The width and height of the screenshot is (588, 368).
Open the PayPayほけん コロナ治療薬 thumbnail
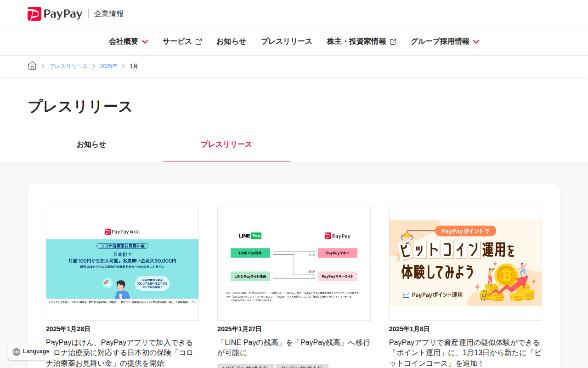[x=122, y=263]
